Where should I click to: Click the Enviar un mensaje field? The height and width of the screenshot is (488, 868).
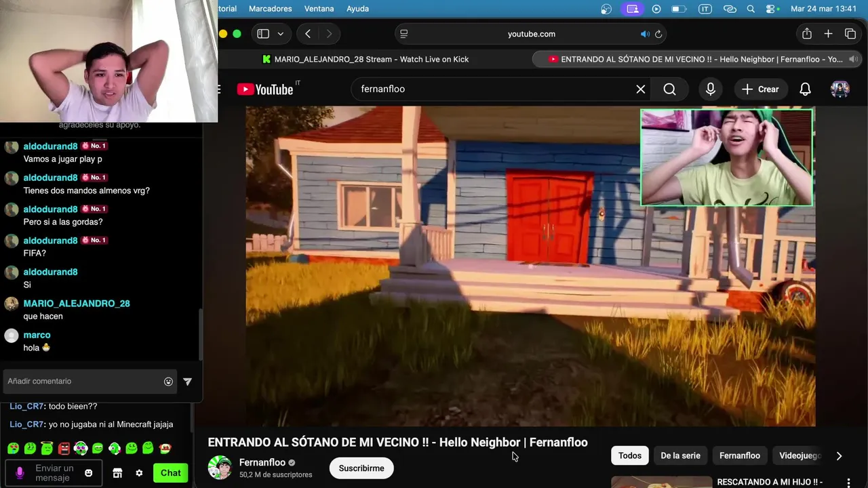(x=54, y=473)
